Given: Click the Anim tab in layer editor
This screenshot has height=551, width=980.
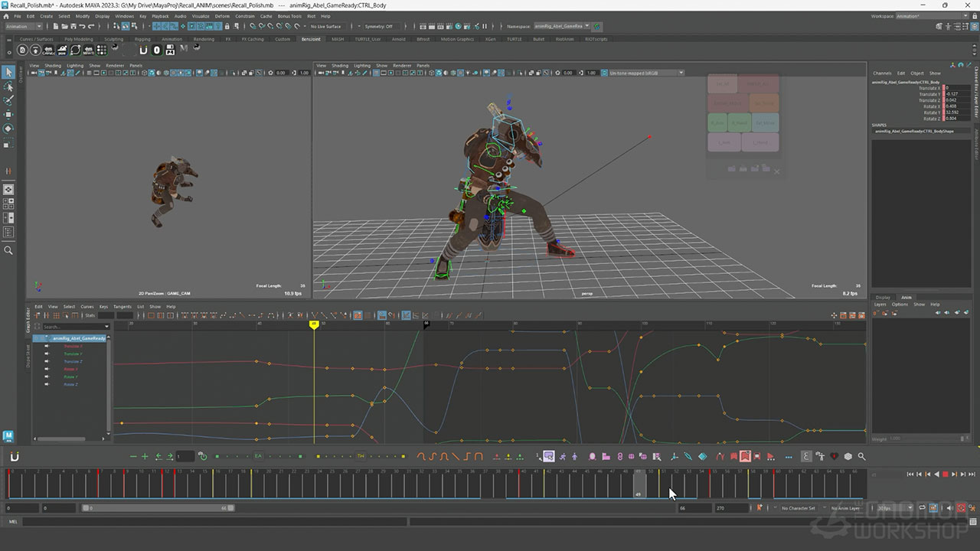Looking at the screenshot, I should [x=906, y=297].
